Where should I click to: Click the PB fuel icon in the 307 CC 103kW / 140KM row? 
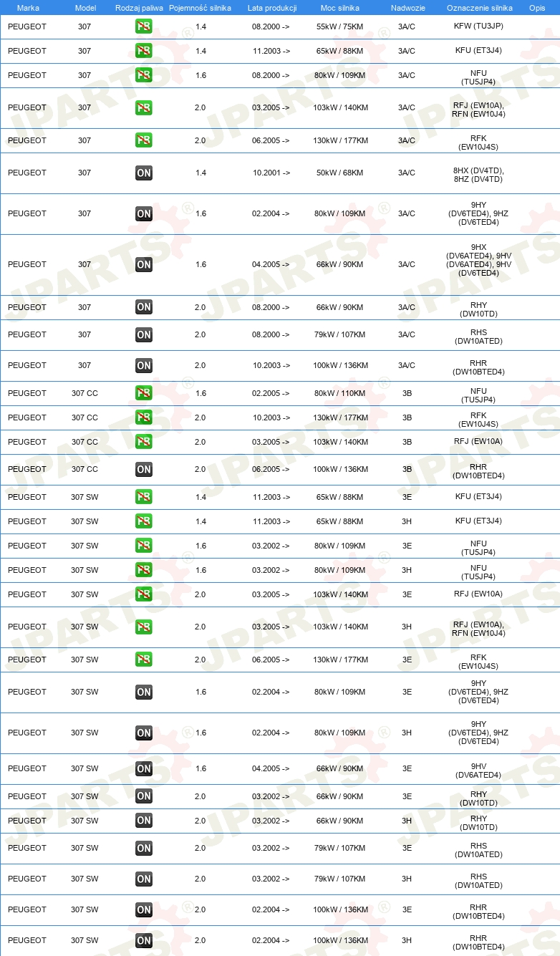[144, 442]
